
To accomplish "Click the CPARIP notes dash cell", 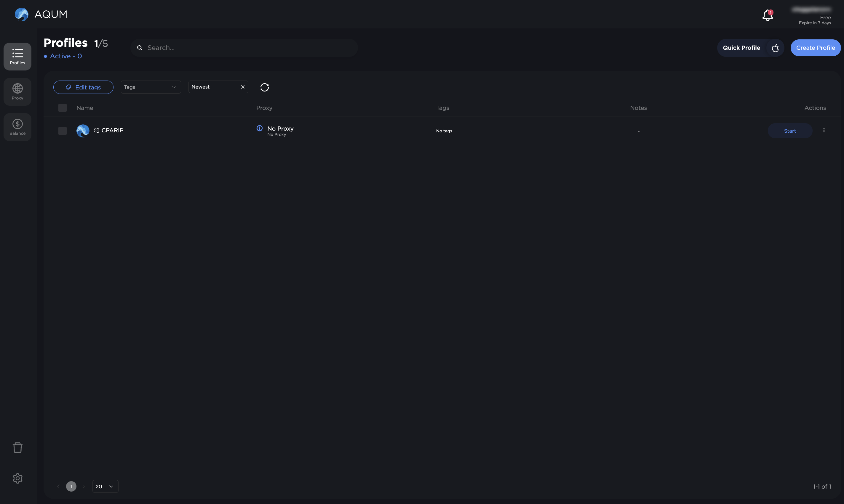I will [x=638, y=131].
